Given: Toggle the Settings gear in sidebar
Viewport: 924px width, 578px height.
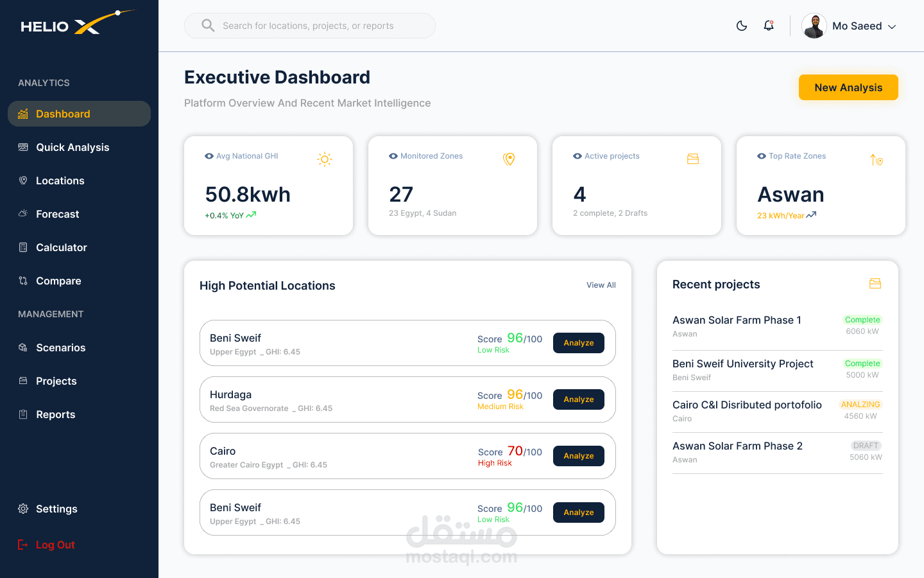Looking at the screenshot, I should tap(23, 508).
